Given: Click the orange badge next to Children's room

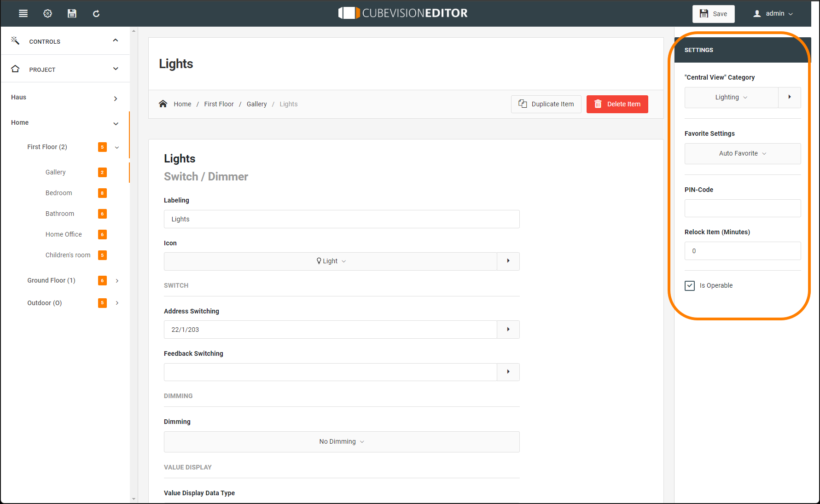Looking at the screenshot, I should (102, 255).
